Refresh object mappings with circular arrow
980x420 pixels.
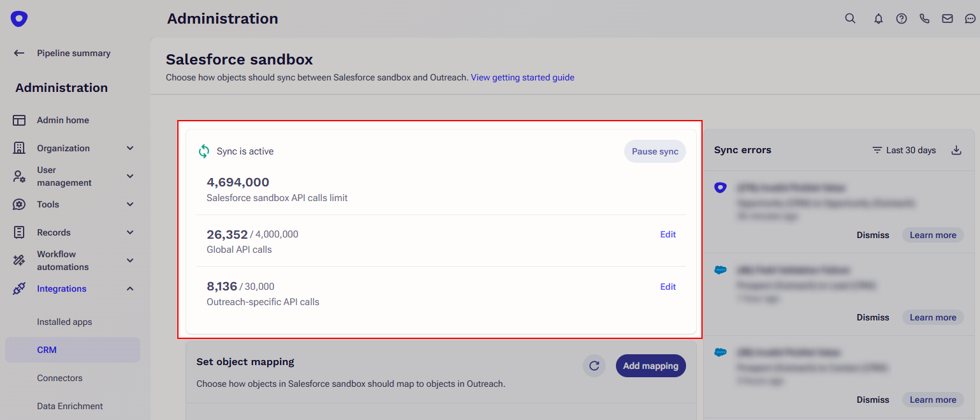[594, 366]
